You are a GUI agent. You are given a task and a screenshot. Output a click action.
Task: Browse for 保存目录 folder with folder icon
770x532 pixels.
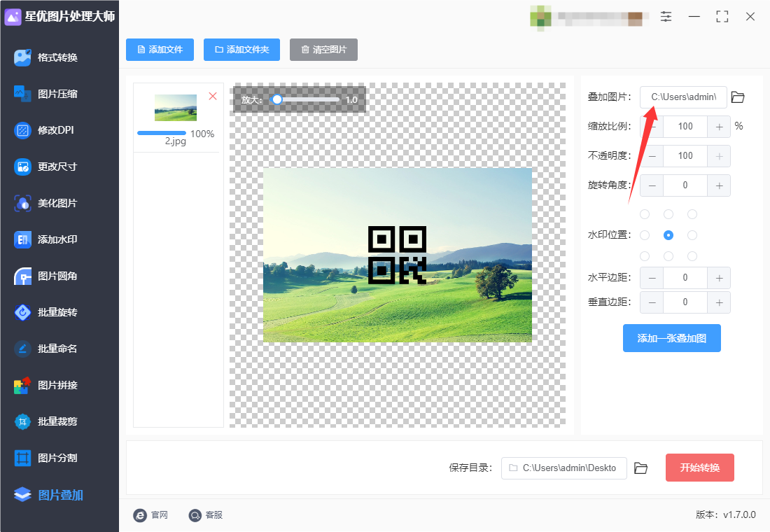pyautogui.click(x=640, y=468)
